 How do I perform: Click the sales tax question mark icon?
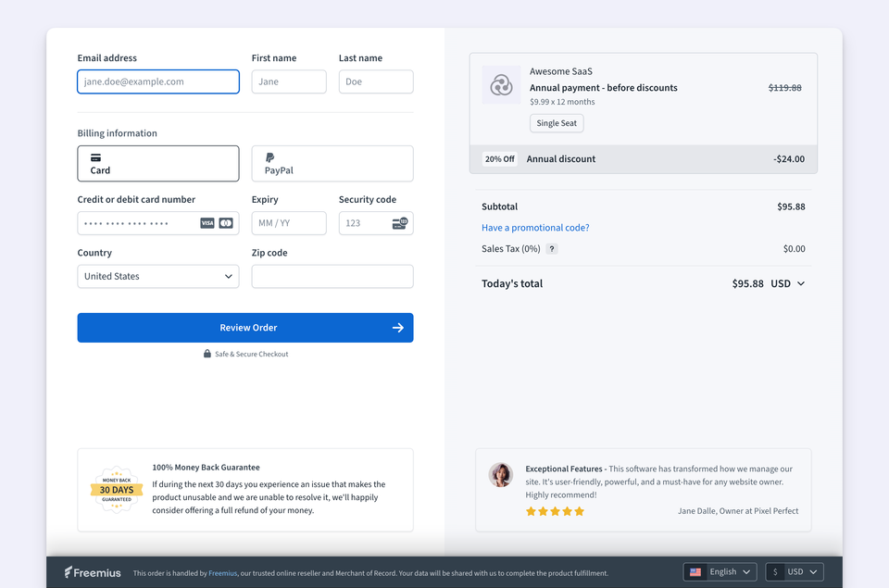click(x=552, y=249)
